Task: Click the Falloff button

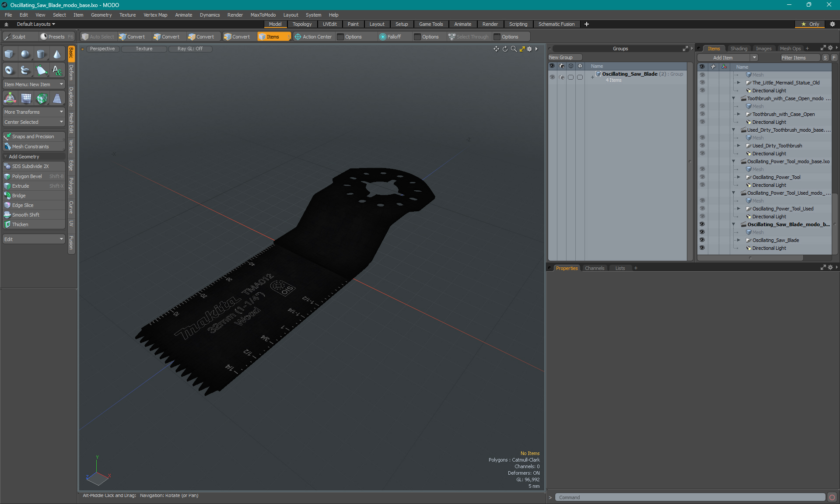Action: coord(394,37)
